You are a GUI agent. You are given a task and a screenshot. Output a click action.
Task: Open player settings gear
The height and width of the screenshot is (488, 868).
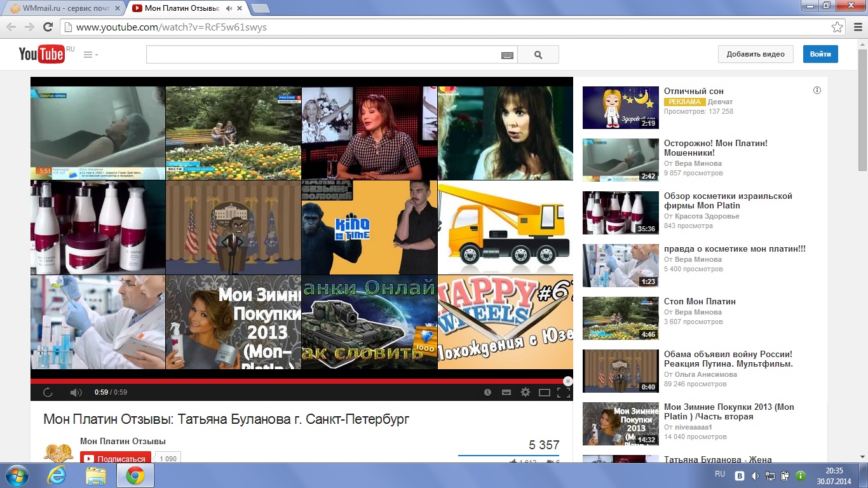(526, 393)
